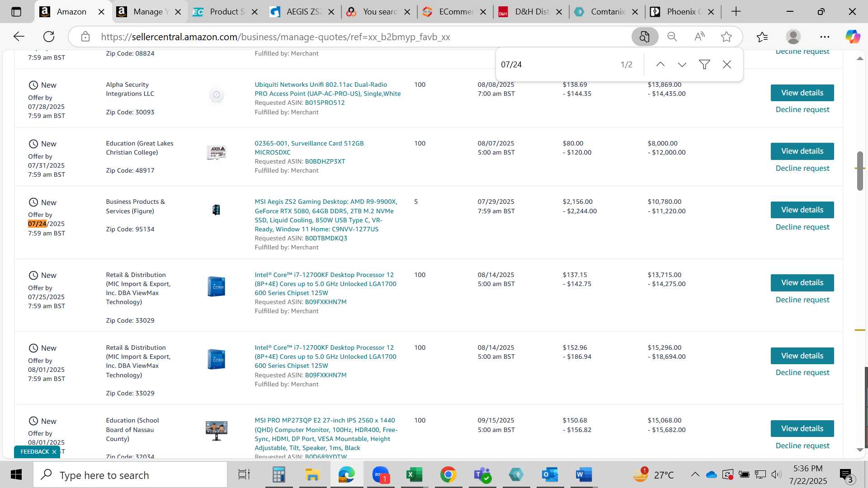This screenshot has width=868, height=488.
Task: Open Google Chrome from taskbar
Action: tap(448, 475)
